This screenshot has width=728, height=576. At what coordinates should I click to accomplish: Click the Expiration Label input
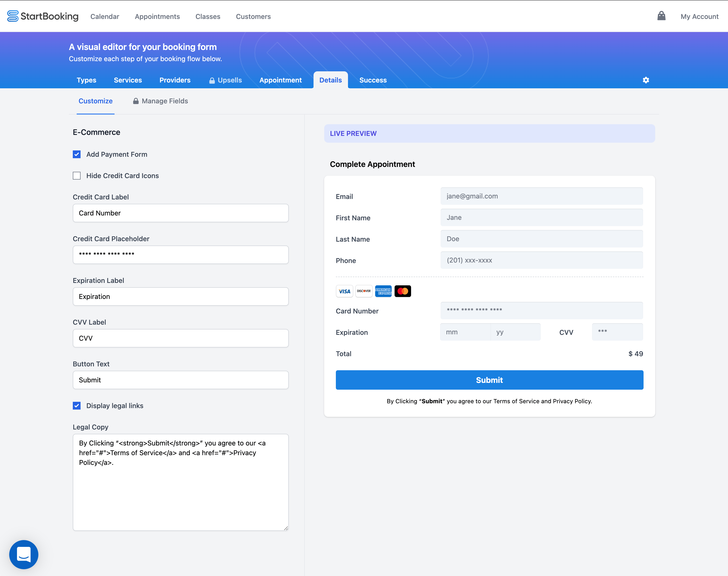[180, 296]
